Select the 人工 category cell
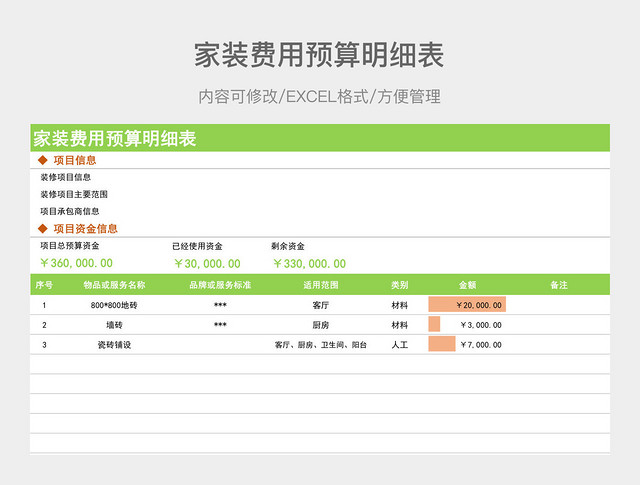The image size is (640, 485). (400, 345)
